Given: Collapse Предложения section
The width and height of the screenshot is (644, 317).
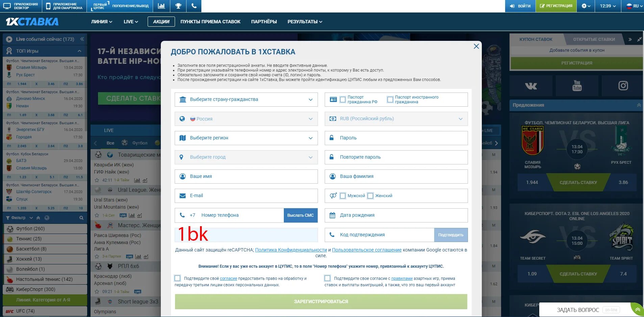Looking at the screenshot, I should tap(639, 105).
